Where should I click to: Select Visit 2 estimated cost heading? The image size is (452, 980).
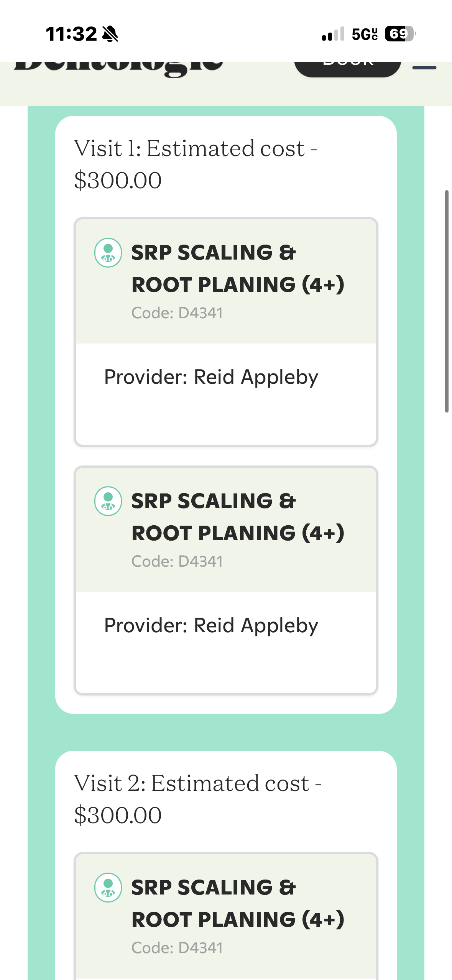pyautogui.click(x=197, y=799)
